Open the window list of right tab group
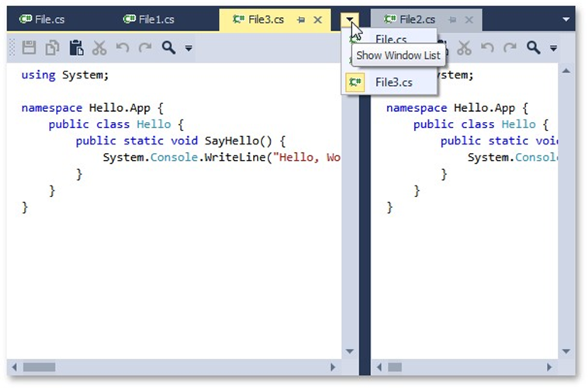The image size is (588, 389). point(565,19)
